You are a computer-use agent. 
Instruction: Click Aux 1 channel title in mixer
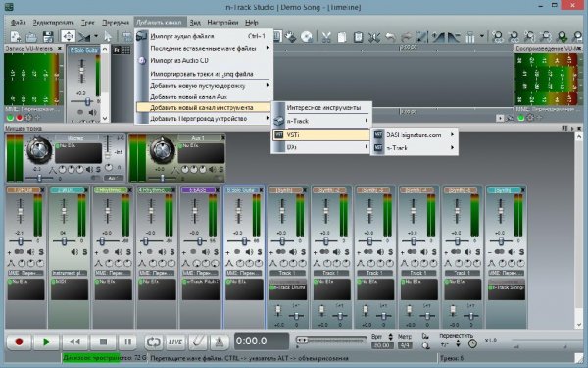198,138
